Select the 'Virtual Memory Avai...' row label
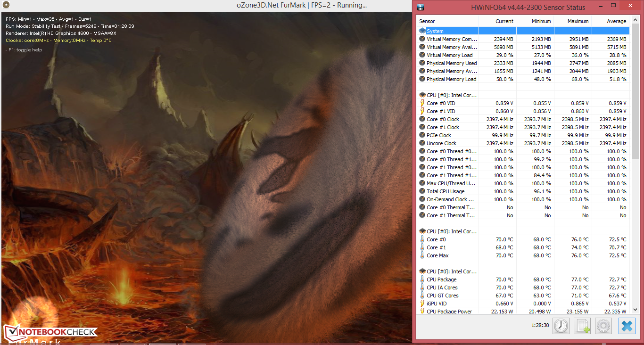Screen dimensions: 644x345 [x=452, y=47]
